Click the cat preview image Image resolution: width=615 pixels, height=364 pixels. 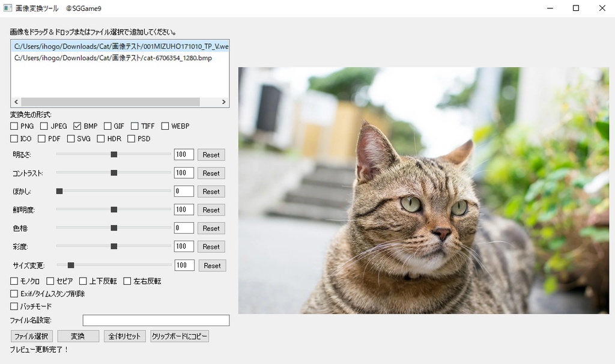pos(423,190)
